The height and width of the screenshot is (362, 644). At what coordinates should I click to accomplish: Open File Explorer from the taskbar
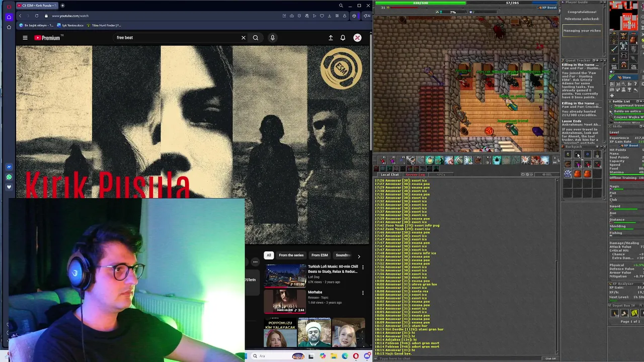(334, 356)
